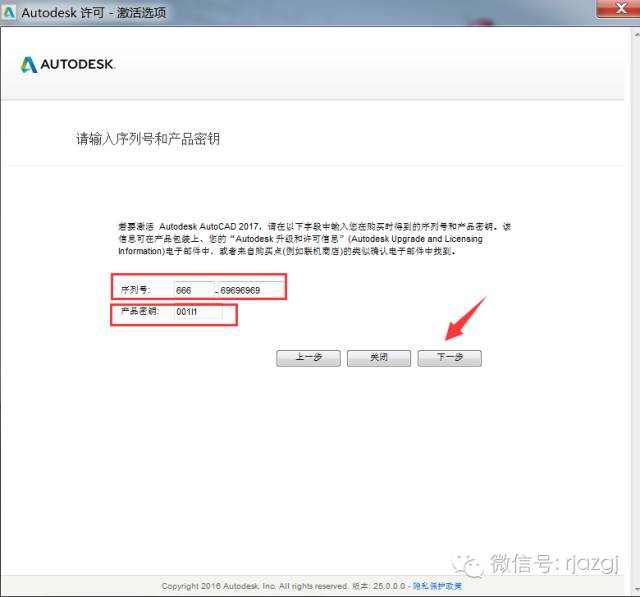Screen dimensions: 640x597
Task: Click the serial number field containing 666
Action: [193, 289]
